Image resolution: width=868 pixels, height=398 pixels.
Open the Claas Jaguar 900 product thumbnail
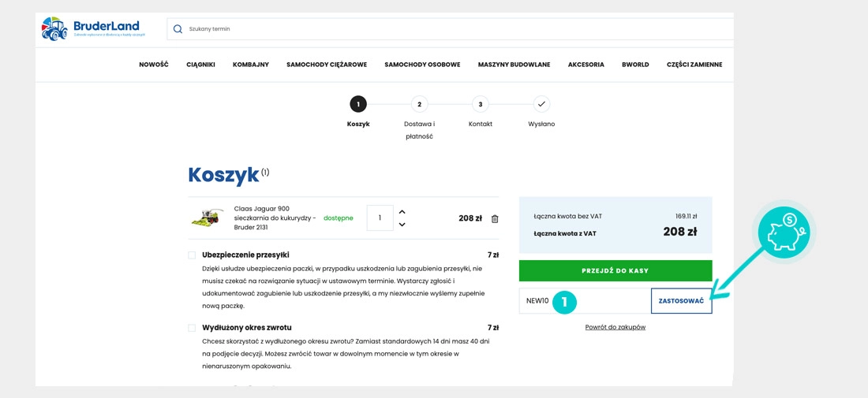[208, 218]
